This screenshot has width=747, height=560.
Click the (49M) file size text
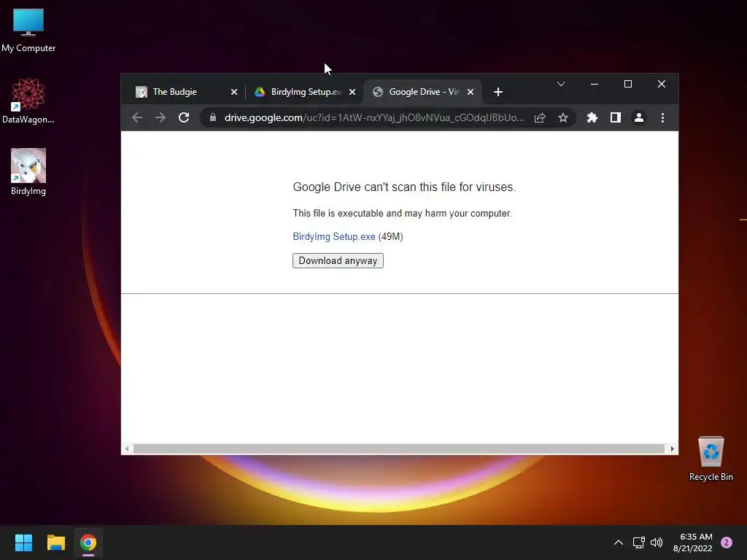[x=391, y=237]
